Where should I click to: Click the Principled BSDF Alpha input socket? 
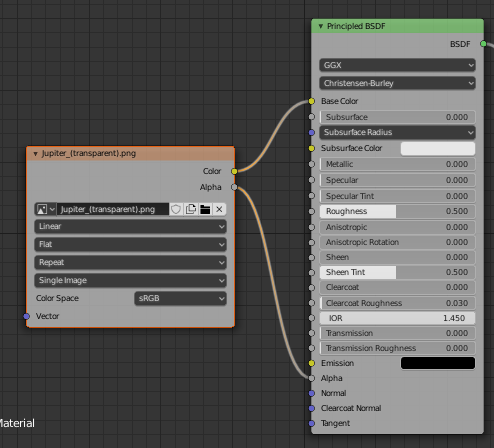tap(311, 378)
